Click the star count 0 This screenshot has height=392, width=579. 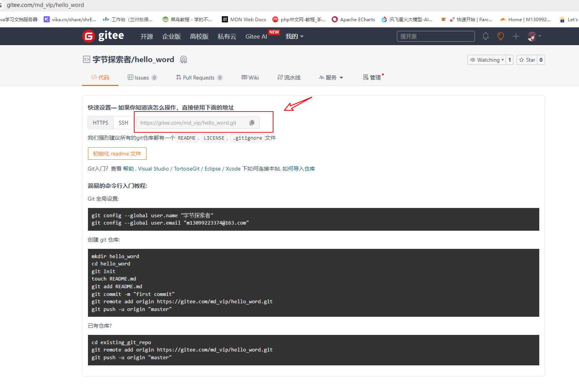(541, 60)
